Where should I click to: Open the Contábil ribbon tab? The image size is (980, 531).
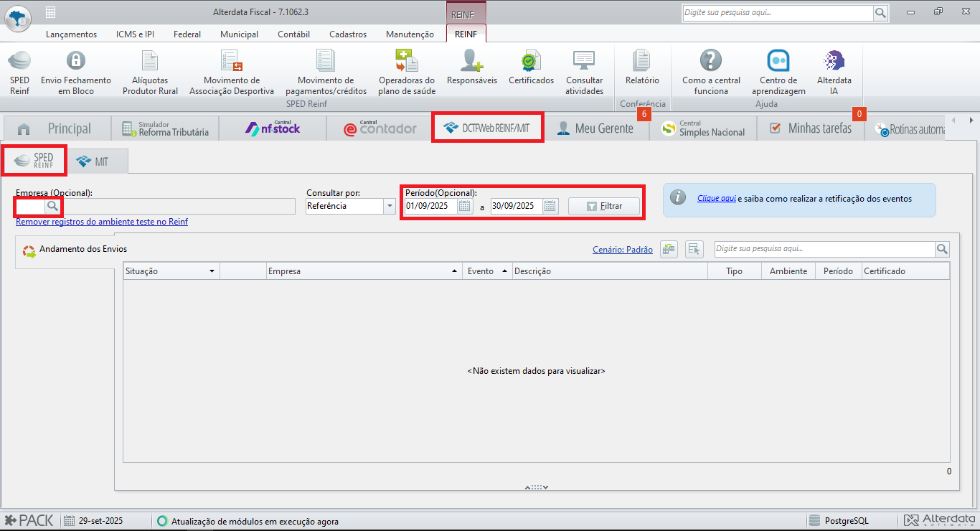293,34
